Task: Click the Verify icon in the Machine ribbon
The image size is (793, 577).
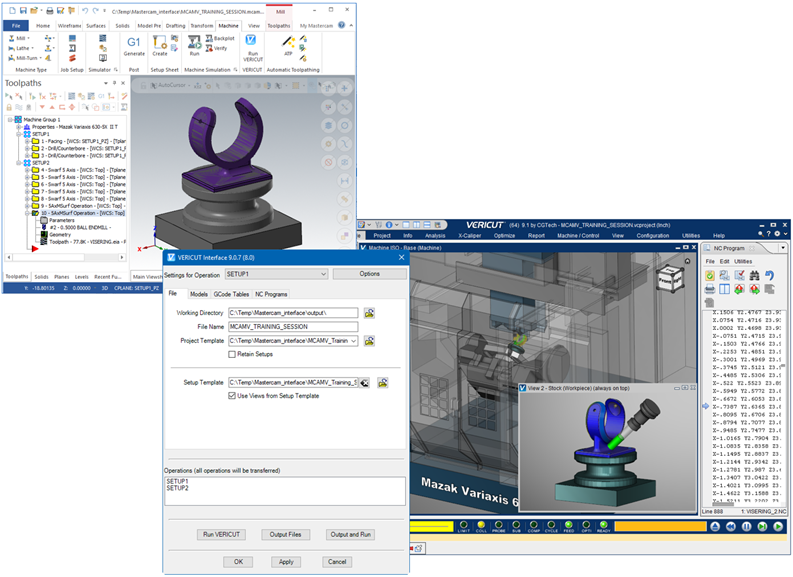Action: click(209, 48)
